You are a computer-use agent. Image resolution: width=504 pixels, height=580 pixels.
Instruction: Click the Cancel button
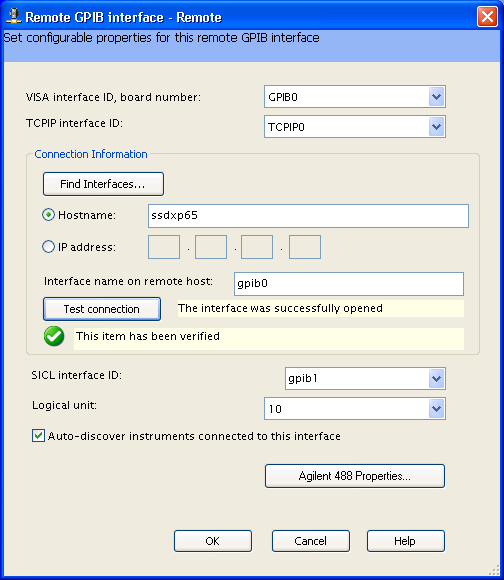pos(311,541)
